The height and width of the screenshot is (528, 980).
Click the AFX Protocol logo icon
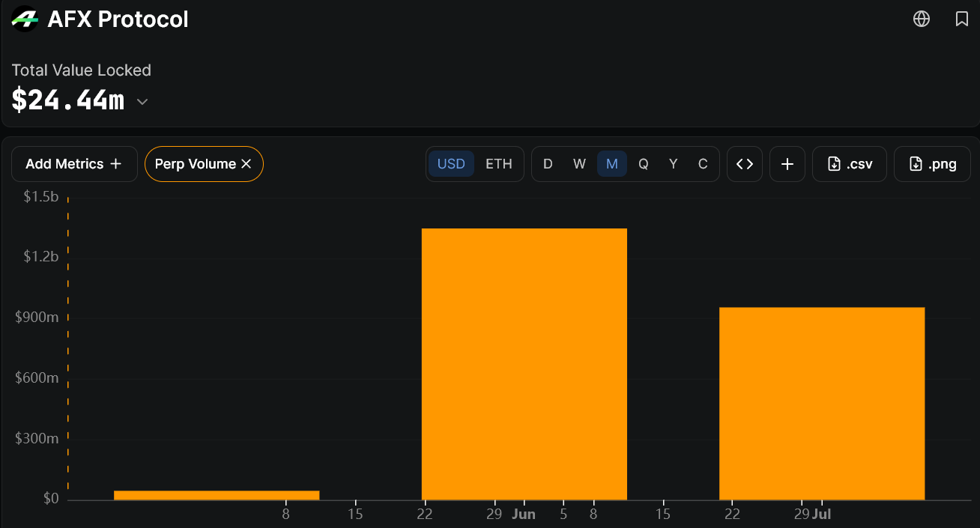coord(25,19)
